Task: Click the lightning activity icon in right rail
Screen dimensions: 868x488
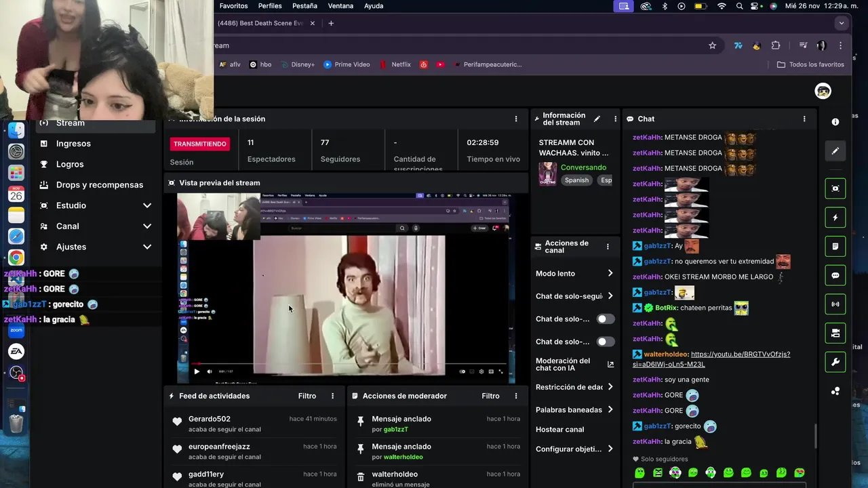Action: point(835,218)
